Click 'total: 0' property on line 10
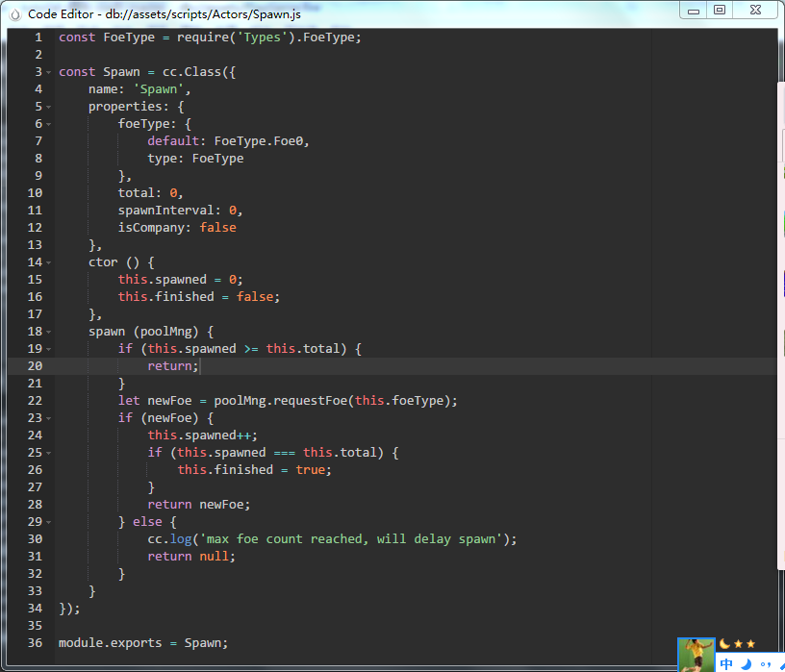 coord(150,193)
